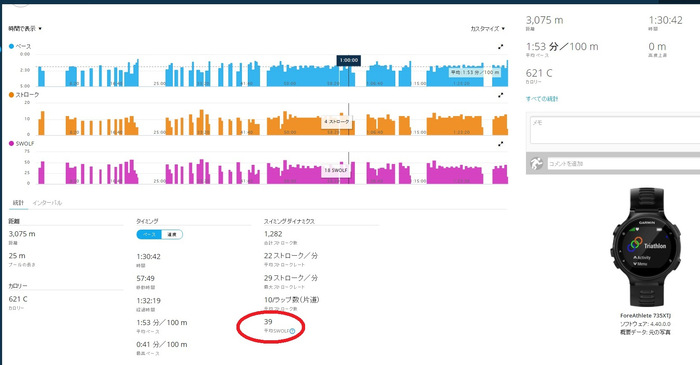This screenshot has width=700, height=365.
Task: Open the カスタマイズ dropdown
Action: (488, 29)
